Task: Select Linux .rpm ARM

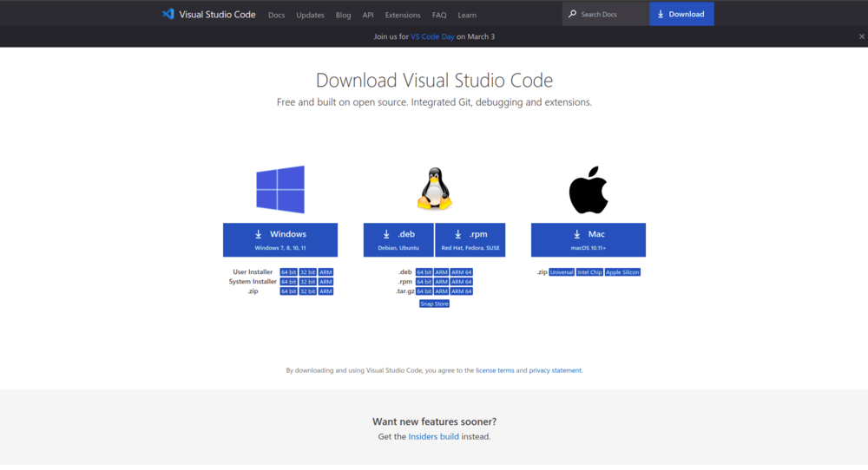Action: 441,282
